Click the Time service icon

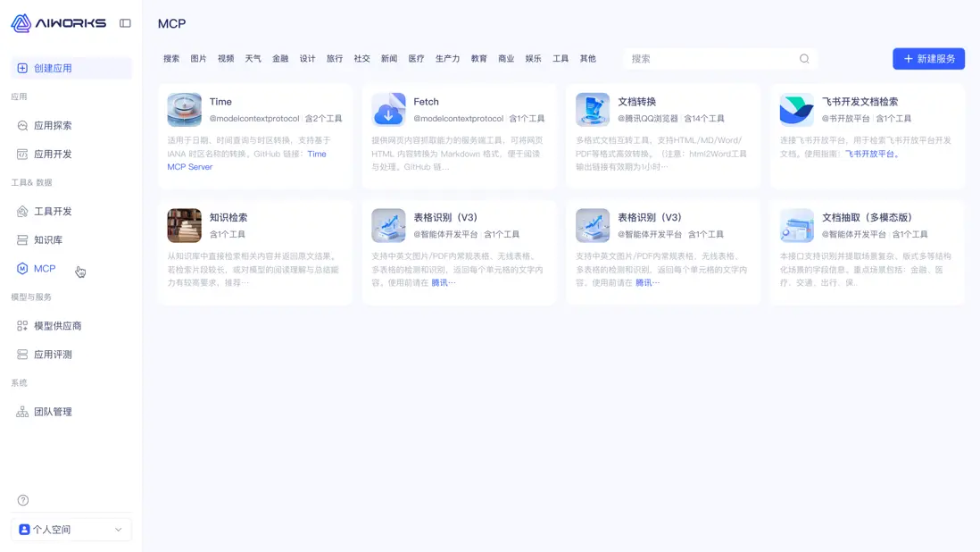click(184, 109)
